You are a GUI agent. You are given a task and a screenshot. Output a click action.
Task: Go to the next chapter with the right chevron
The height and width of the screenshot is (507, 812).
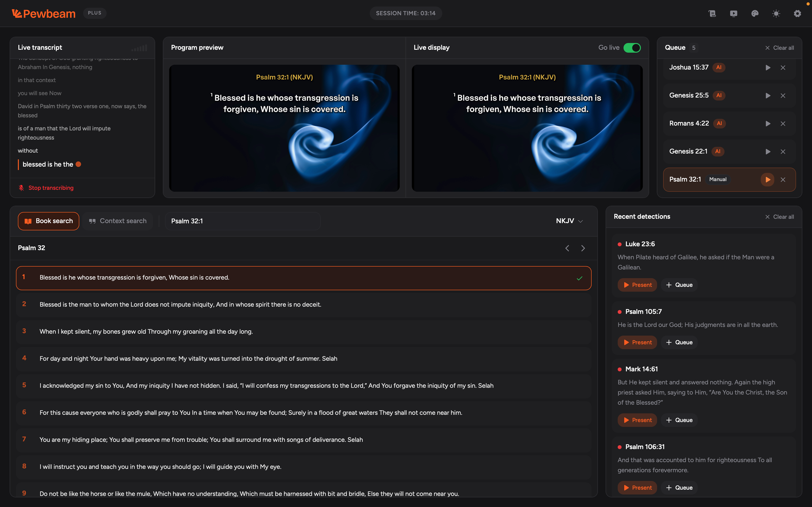(583, 248)
